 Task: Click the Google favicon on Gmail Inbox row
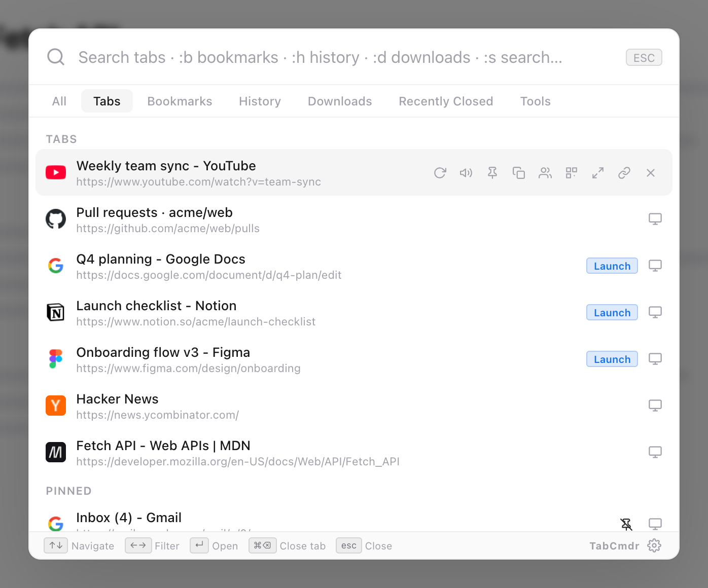[x=56, y=523]
